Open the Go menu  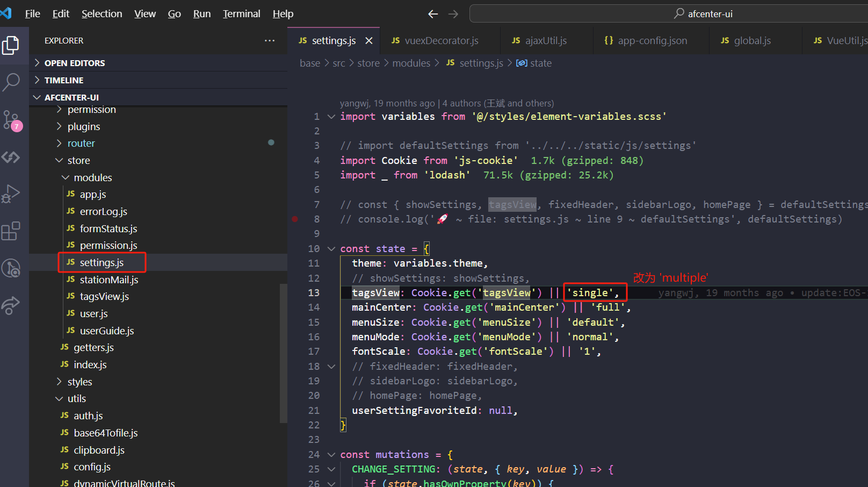[x=175, y=14]
